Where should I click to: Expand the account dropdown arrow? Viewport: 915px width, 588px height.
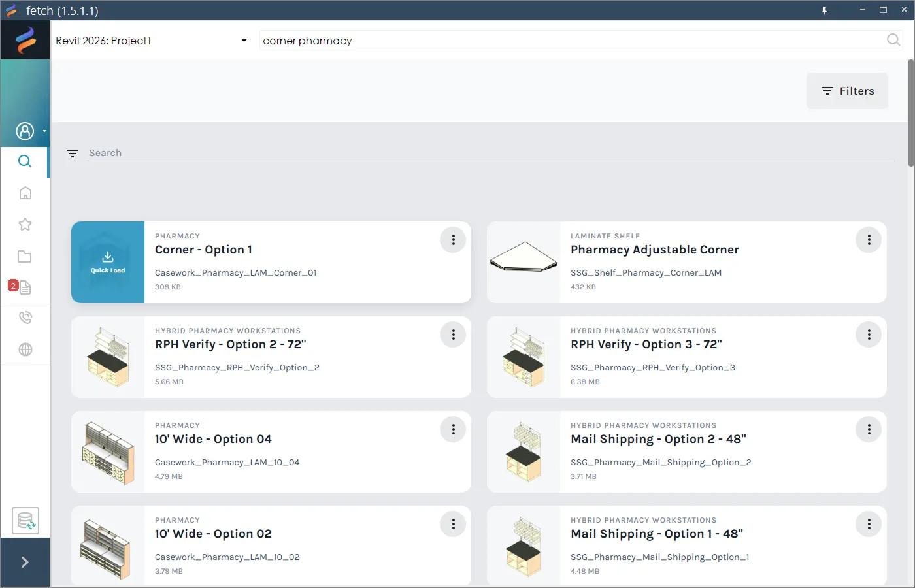(44, 131)
